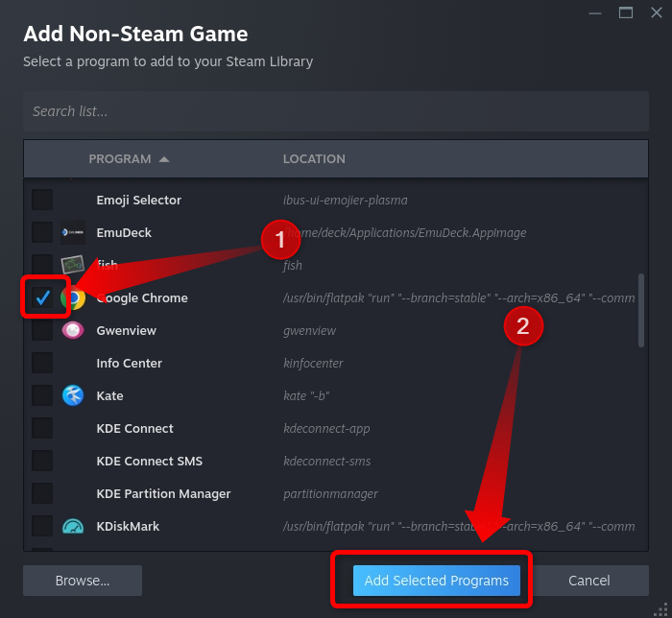Click the Gwenview app icon
672x618 pixels.
(x=73, y=331)
